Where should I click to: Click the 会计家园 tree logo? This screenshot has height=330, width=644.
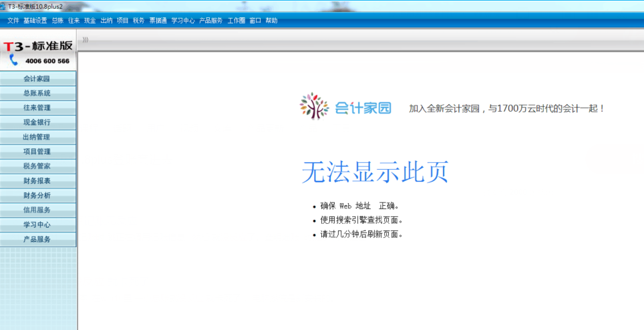(x=314, y=106)
